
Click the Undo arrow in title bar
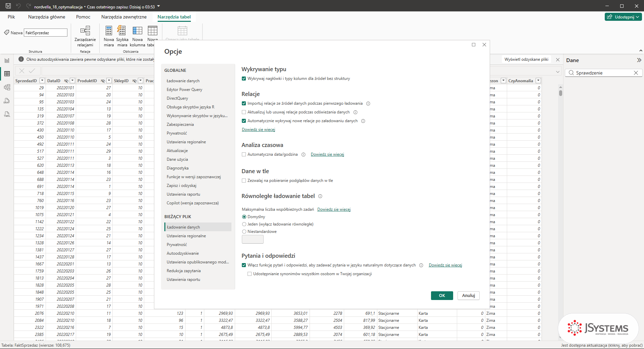[18, 6]
